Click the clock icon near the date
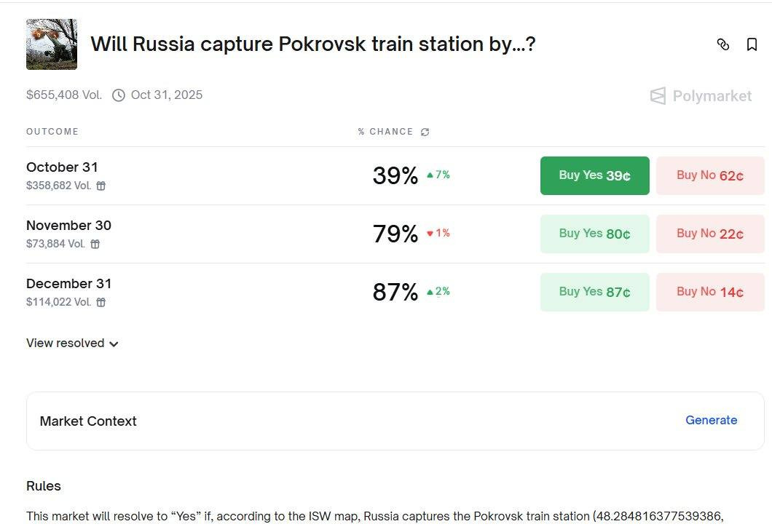This screenshot has width=772, height=532. (119, 95)
